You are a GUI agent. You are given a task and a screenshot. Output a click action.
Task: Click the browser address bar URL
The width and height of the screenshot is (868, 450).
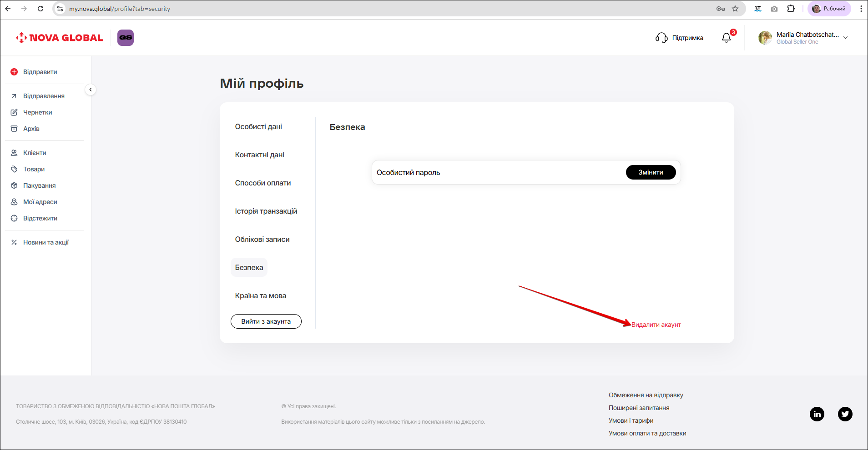click(x=120, y=9)
